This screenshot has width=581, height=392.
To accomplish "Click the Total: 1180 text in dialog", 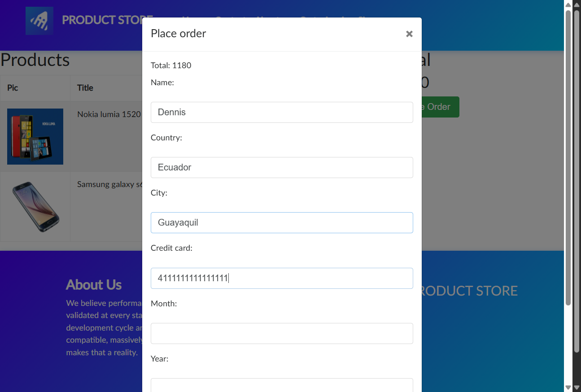I will point(171,65).
